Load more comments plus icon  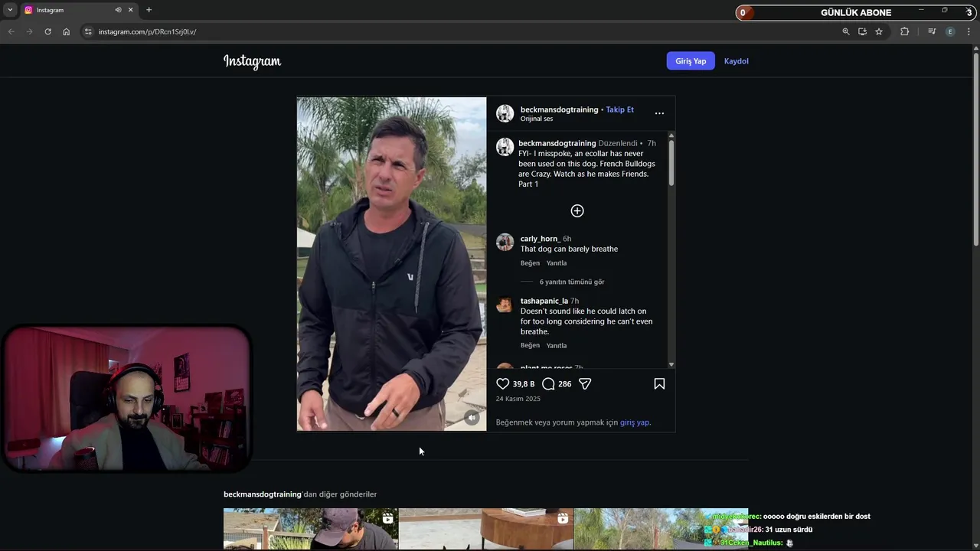pyautogui.click(x=577, y=210)
